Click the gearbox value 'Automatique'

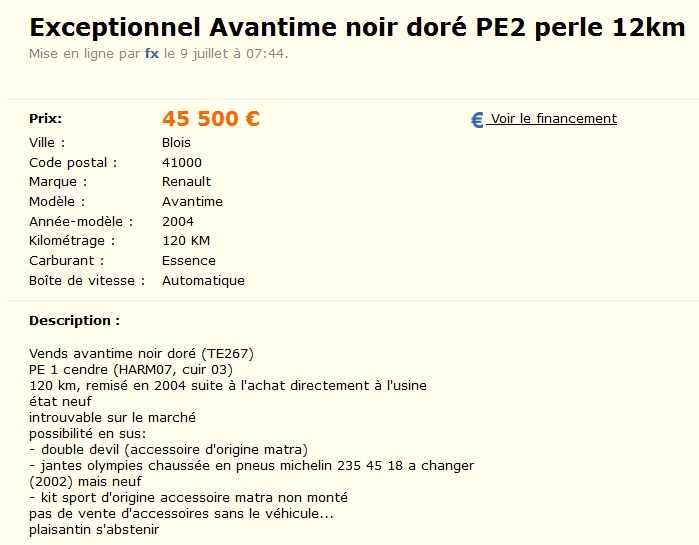203,281
